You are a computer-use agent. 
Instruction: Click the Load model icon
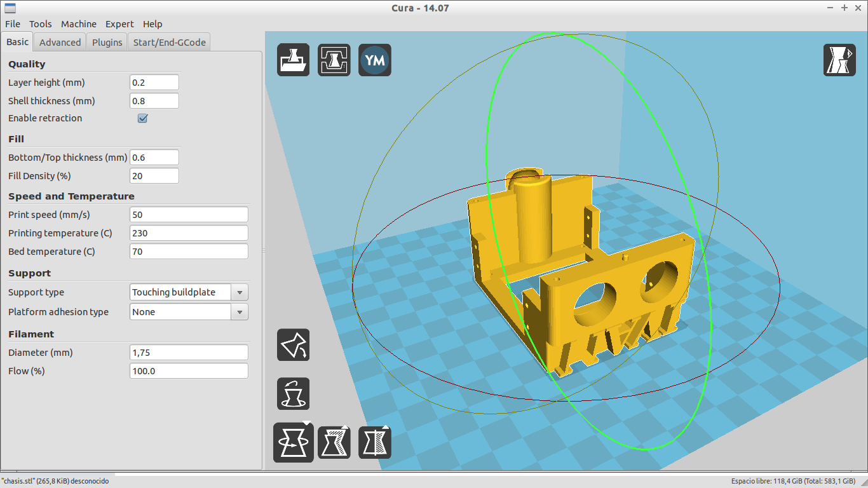294,60
